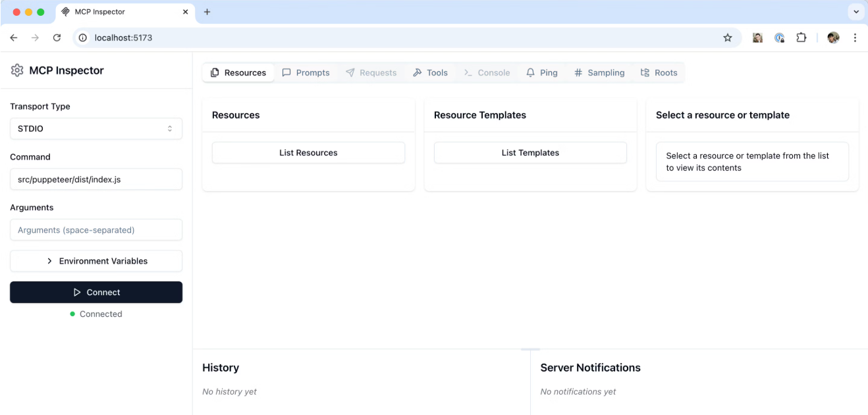The image size is (868, 415).
Task: Select the Sampling tab
Action: tap(599, 72)
